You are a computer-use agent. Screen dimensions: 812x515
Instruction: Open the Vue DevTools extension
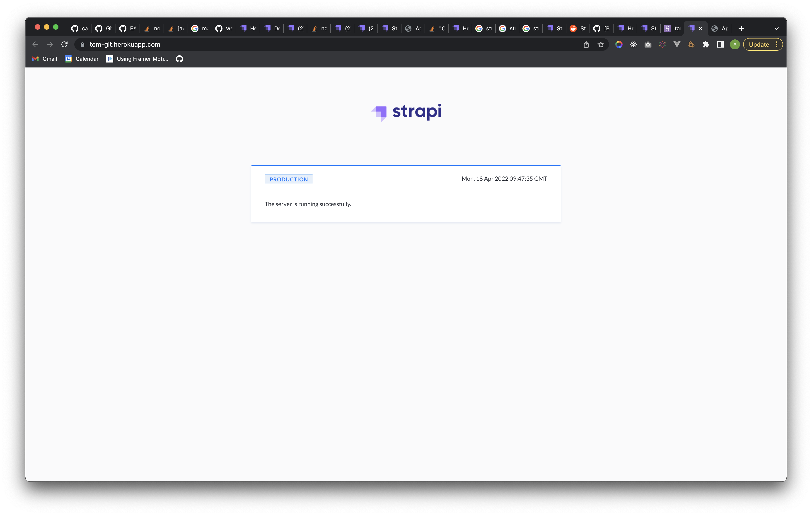[x=677, y=44]
